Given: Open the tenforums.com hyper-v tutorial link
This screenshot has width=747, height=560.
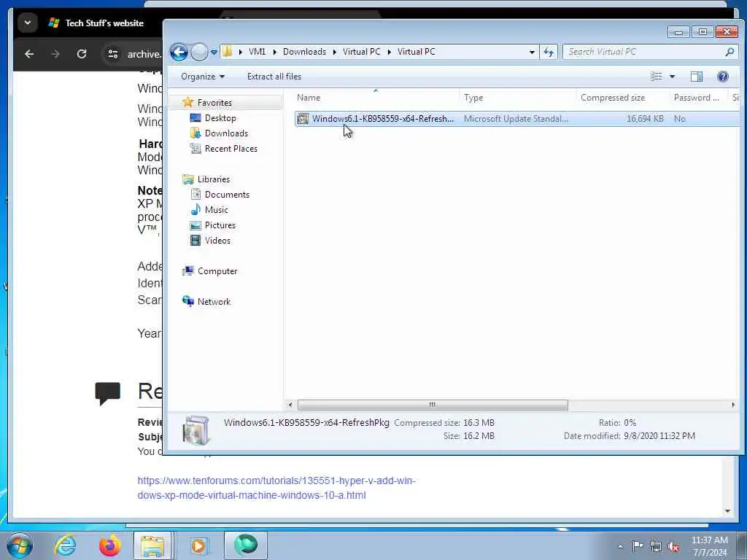Looking at the screenshot, I should (x=276, y=488).
